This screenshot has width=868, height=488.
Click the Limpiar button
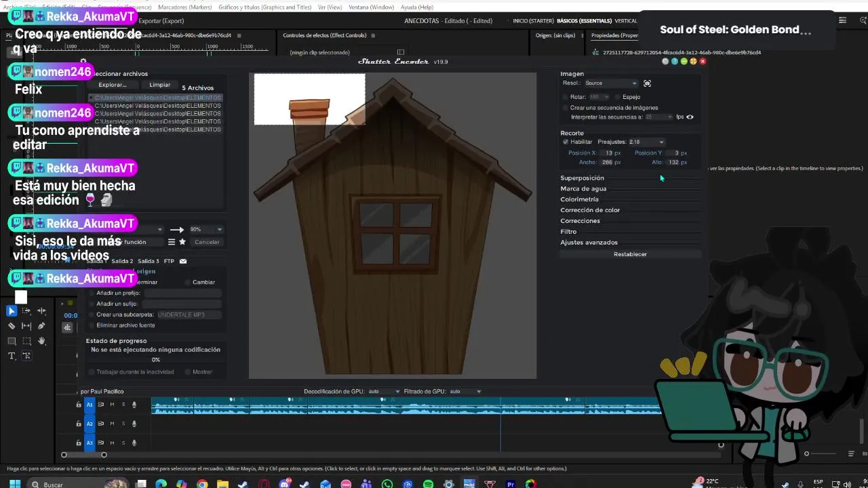[x=160, y=85]
